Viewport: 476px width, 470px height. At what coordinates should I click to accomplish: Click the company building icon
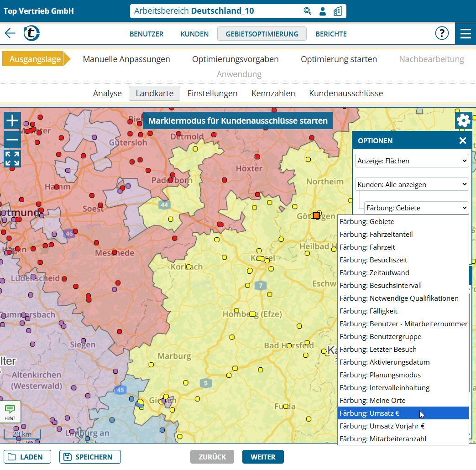pyautogui.click(x=337, y=11)
